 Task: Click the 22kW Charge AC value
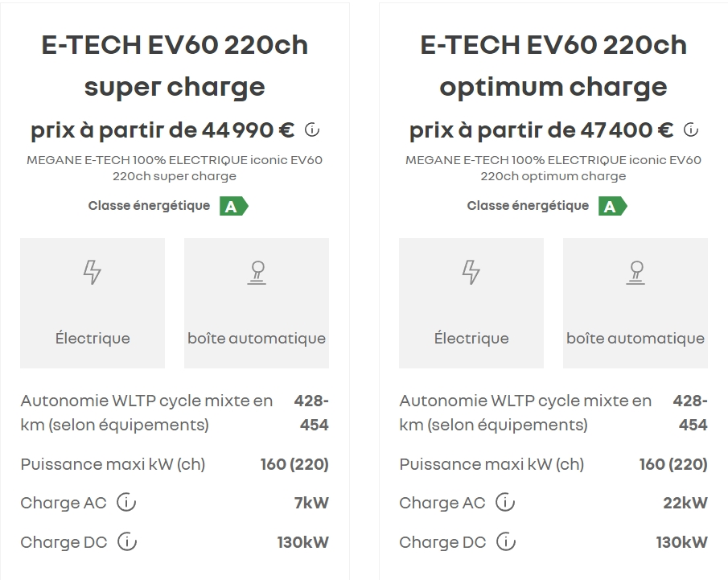click(685, 504)
